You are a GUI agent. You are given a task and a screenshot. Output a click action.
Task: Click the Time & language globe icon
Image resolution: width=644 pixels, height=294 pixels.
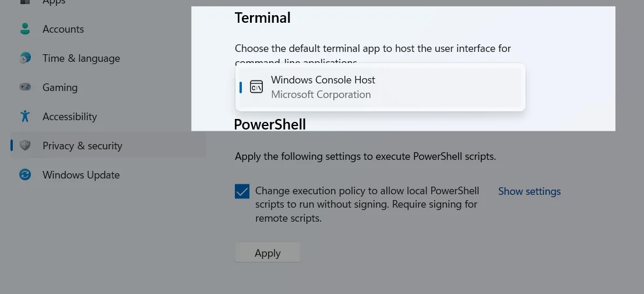click(x=25, y=58)
